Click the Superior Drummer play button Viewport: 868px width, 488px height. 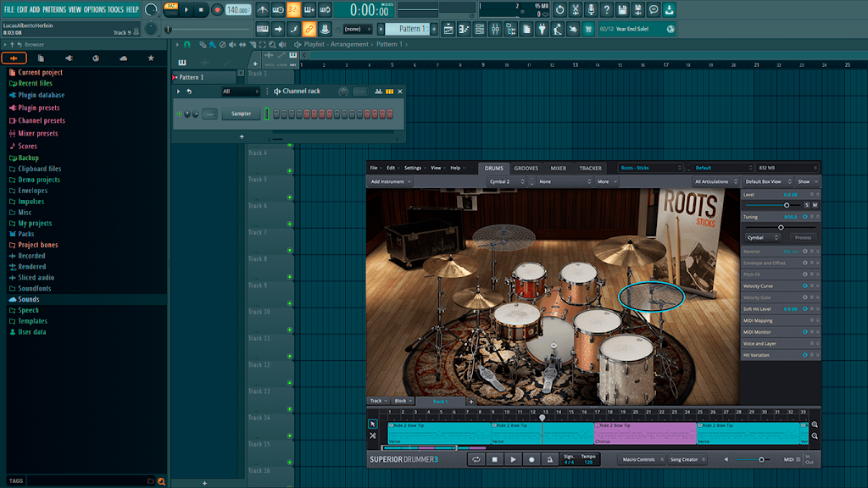tap(513, 459)
